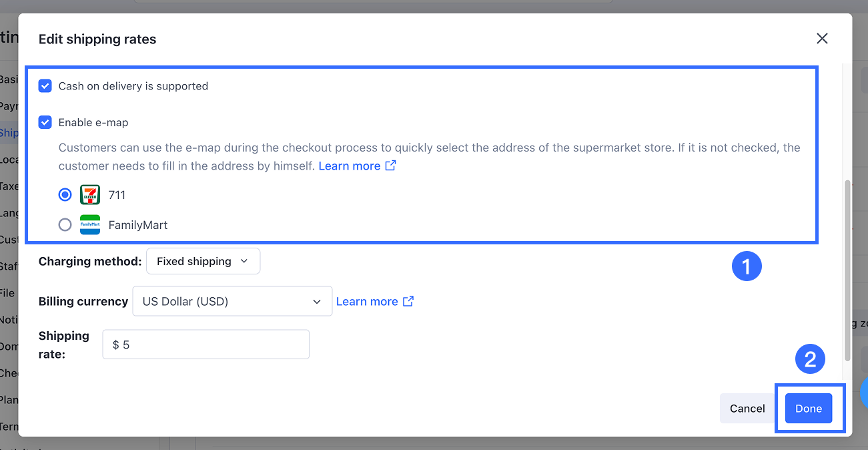This screenshot has width=868, height=450.
Task: Focus the Shipping rate input field
Action: pyautogui.click(x=205, y=345)
